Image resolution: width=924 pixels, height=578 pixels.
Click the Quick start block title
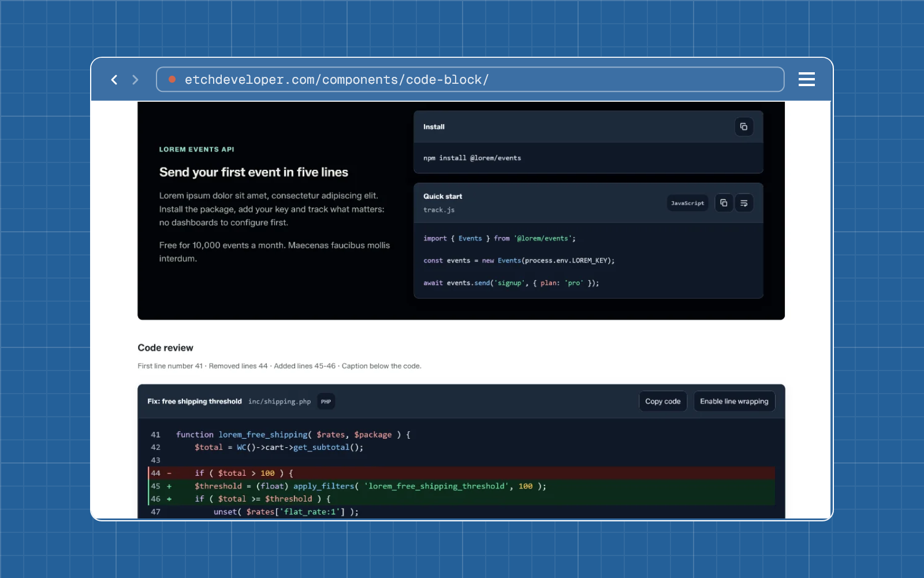pyautogui.click(x=443, y=197)
